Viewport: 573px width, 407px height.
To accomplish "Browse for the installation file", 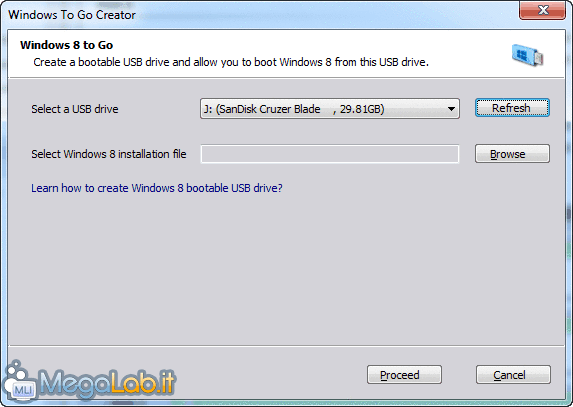I will (x=512, y=154).
